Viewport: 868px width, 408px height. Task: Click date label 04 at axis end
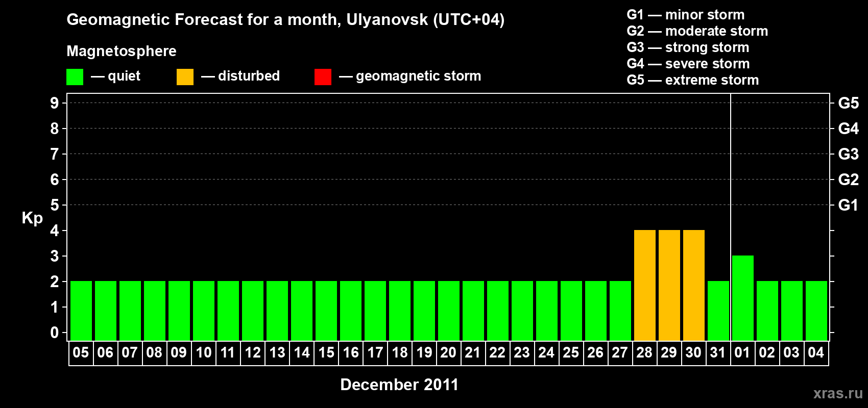point(816,353)
